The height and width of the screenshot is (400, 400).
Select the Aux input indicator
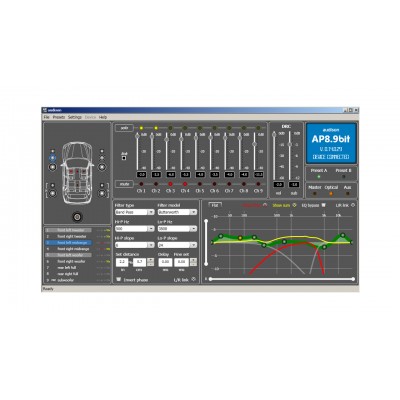tap(348, 193)
